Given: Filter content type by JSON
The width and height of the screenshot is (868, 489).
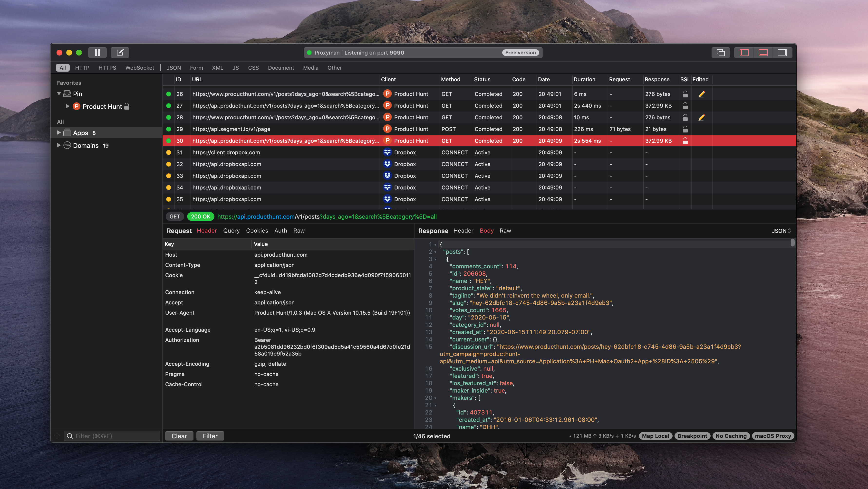Looking at the screenshot, I should [x=174, y=68].
